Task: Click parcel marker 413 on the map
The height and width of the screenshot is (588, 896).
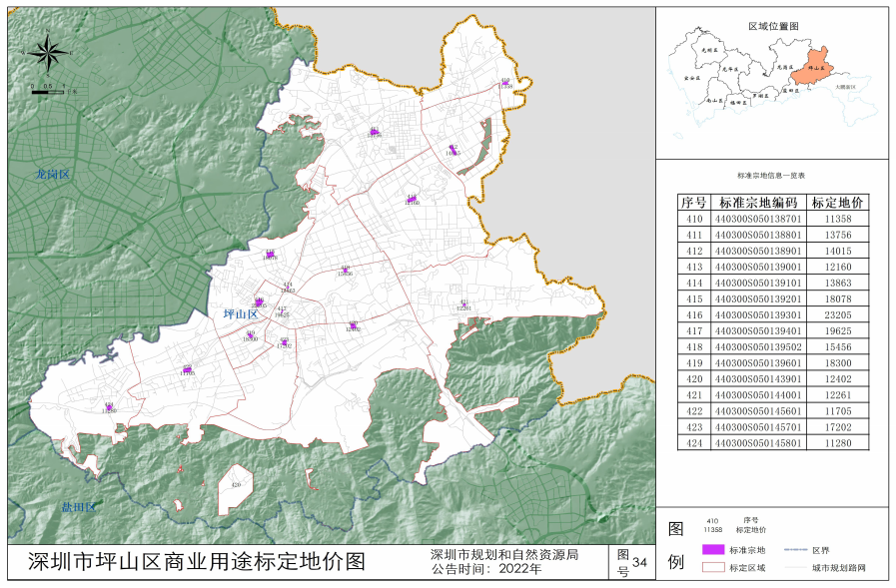Action: pyautogui.click(x=412, y=199)
